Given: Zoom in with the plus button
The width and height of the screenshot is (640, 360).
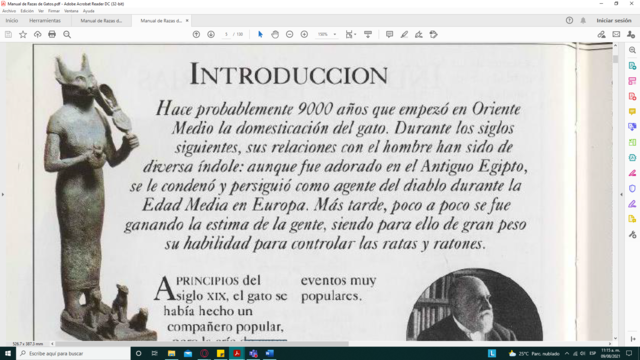Looking at the screenshot, I should [x=304, y=35].
